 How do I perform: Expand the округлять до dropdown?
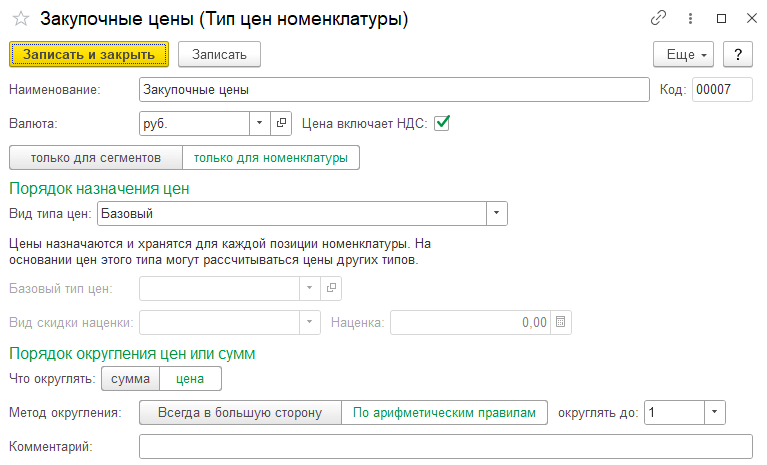tap(715, 413)
